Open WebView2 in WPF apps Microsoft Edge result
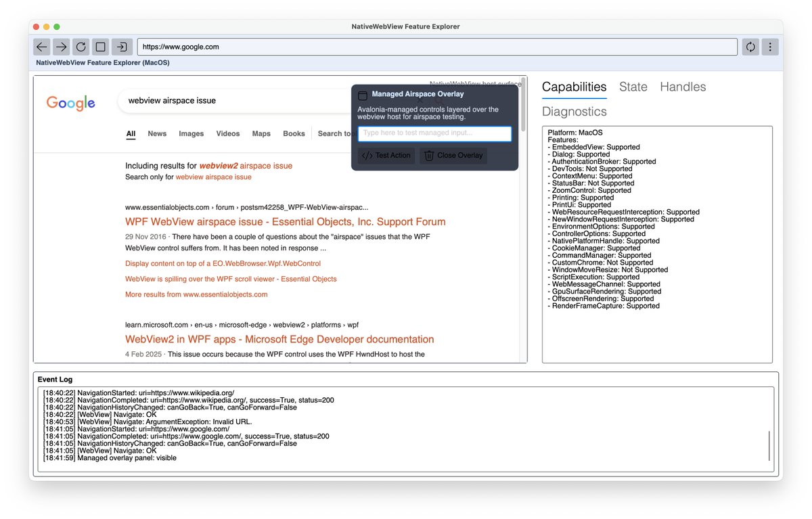This screenshot has width=812, height=519. tap(279, 340)
